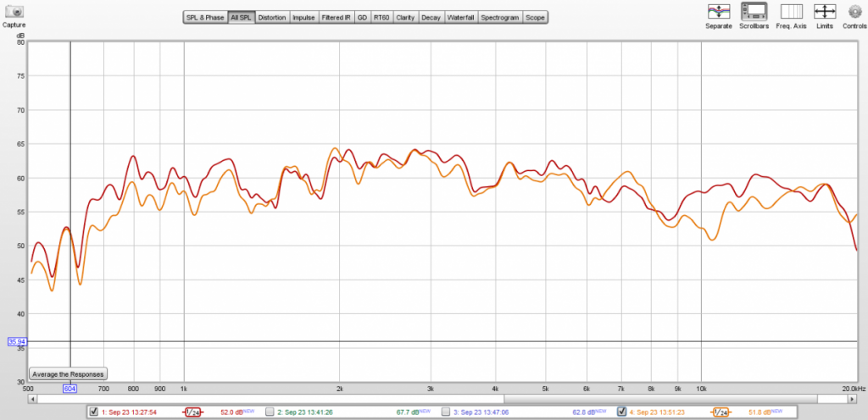This screenshot has width=868, height=420.
Task: Open the Impulse tab
Action: click(x=303, y=18)
